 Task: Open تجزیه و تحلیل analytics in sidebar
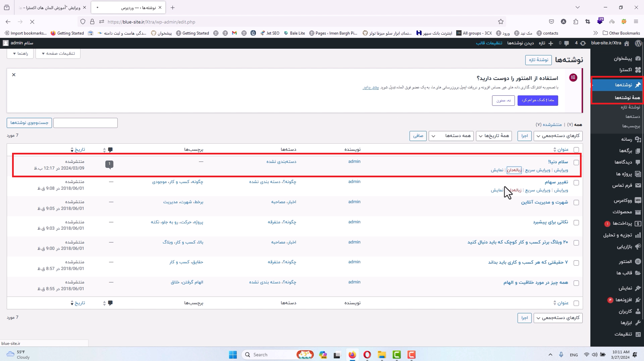[617, 235]
